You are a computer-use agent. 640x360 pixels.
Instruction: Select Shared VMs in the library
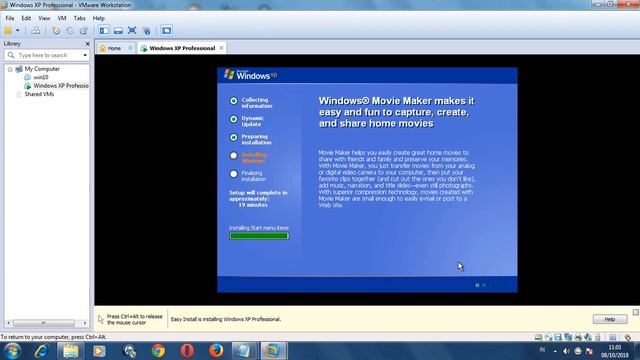point(39,94)
